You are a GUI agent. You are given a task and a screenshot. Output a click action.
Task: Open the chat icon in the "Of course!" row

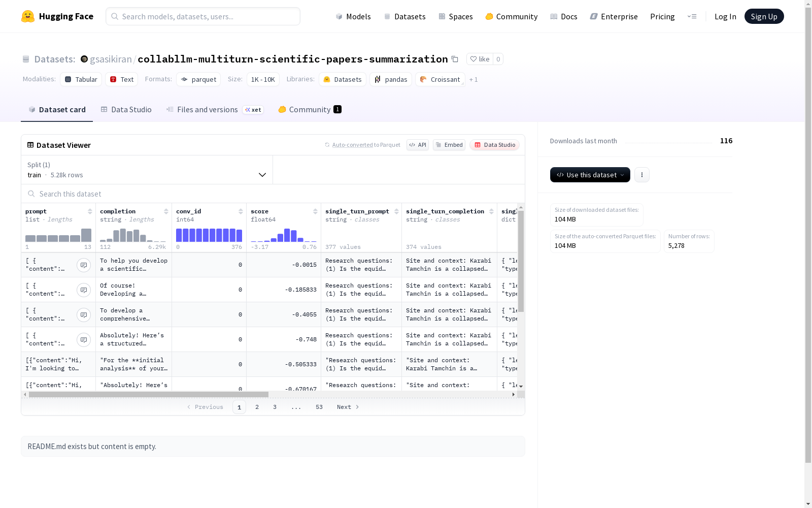84,290
